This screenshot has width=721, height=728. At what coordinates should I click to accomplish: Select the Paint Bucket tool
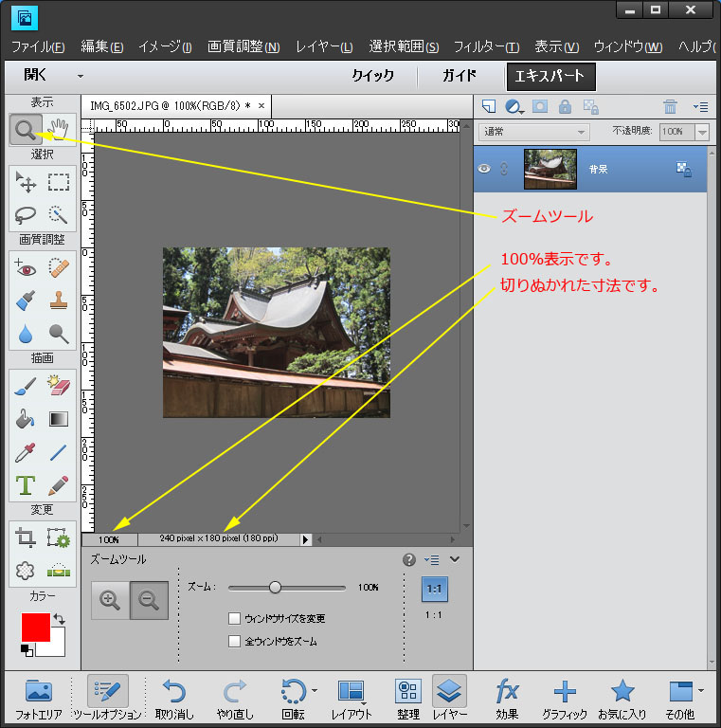click(x=26, y=419)
